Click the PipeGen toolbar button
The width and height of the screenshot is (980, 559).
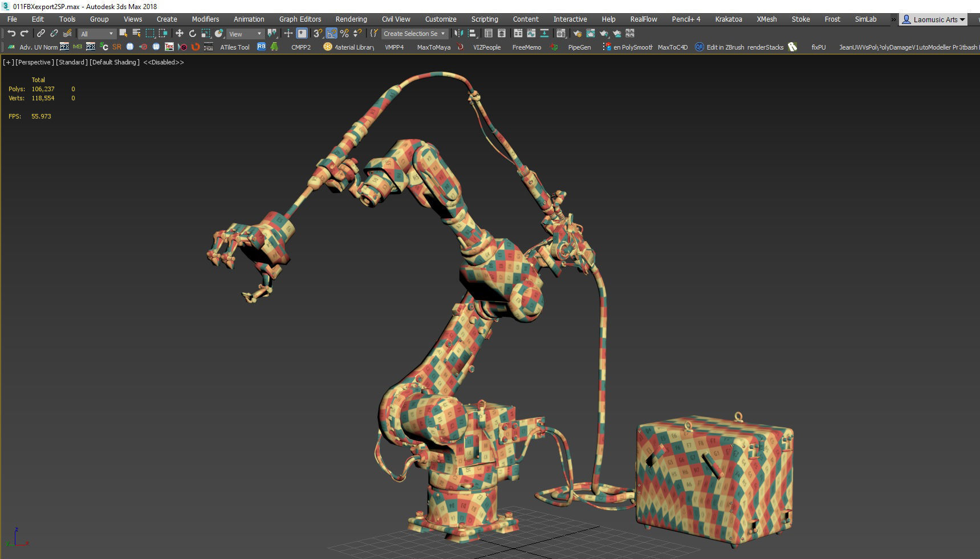(x=579, y=47)
